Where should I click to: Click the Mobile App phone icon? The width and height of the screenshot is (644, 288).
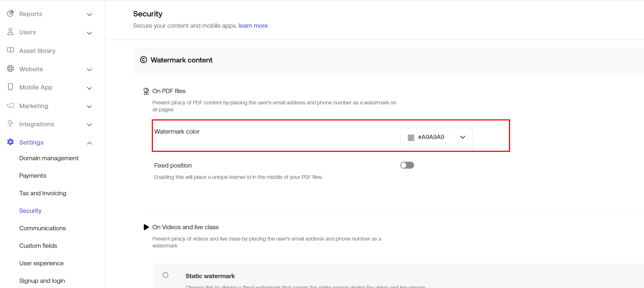pyautogui.click(x=10, y=87)
